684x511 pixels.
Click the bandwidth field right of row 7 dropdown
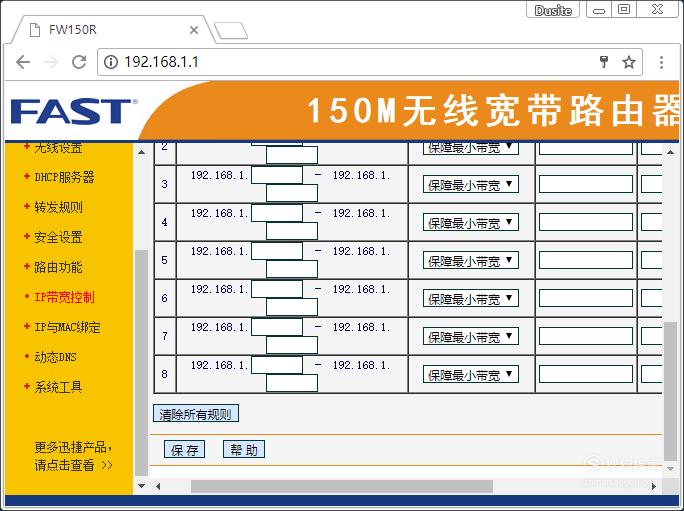[x=586, y=336]
